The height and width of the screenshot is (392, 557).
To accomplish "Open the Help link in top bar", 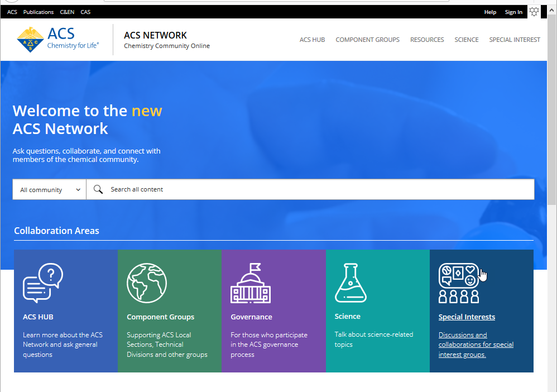I will pyautogui.click(x=490, y=12).
